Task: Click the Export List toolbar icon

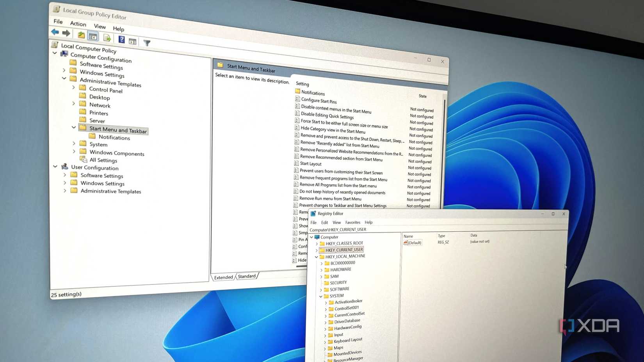Action: click(107, 38)
